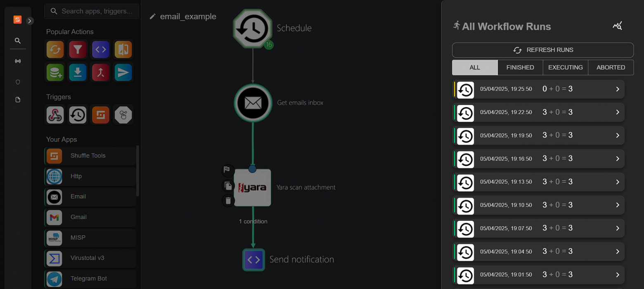The height and width of the screenshot is (289, 644).
Task: Select the MISP app in list
Action: [x=90, y=238]
